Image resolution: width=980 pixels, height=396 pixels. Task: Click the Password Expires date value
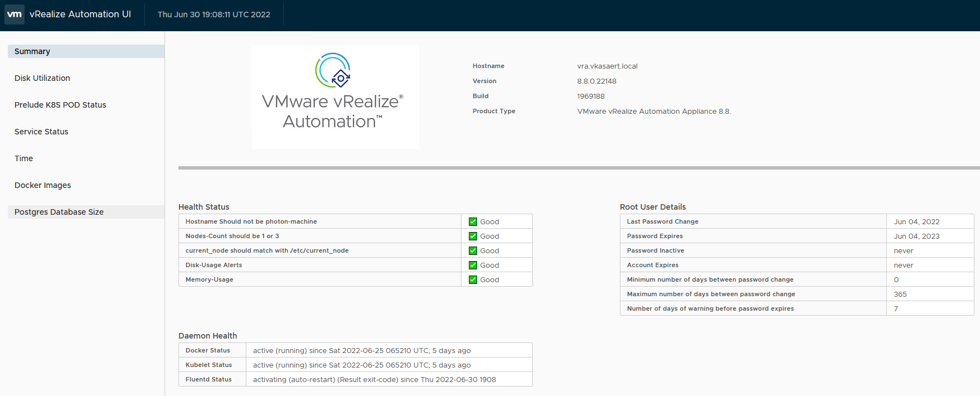[916, 236]
